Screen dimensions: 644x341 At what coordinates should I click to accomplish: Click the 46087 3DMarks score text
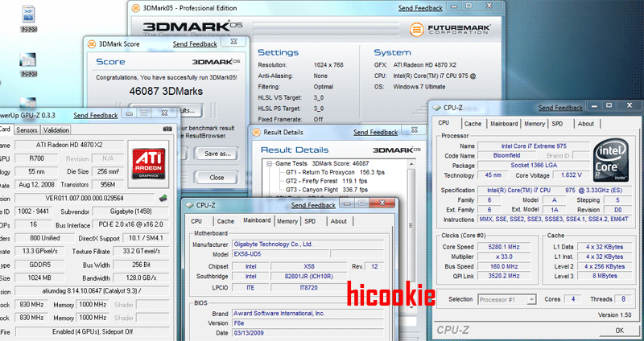click(x=166, y=91)
